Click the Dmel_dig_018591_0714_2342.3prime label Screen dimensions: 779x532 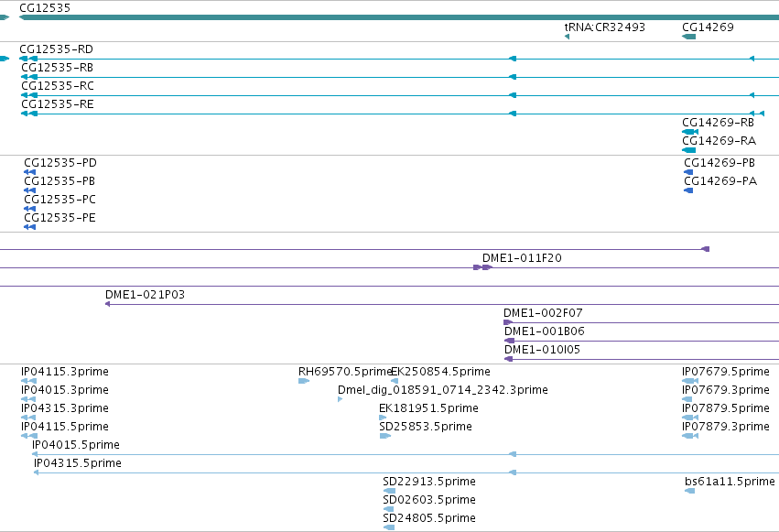(443, 390)
